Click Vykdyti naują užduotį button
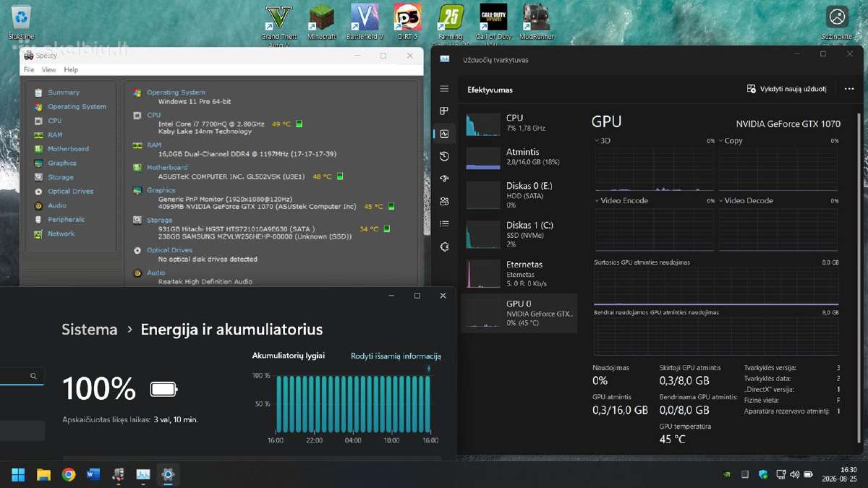The width and height of the screenshot is (868, 488). pos(787,89)
